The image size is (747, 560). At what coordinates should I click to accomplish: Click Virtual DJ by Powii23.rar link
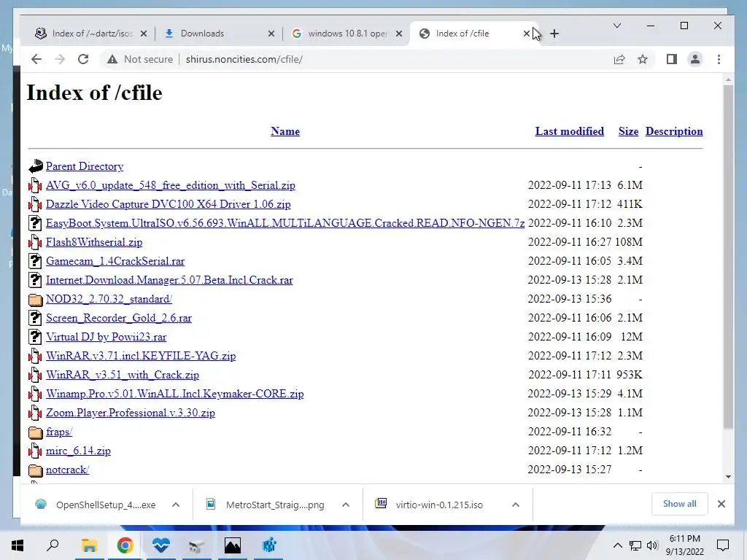[x=107, y=337]
